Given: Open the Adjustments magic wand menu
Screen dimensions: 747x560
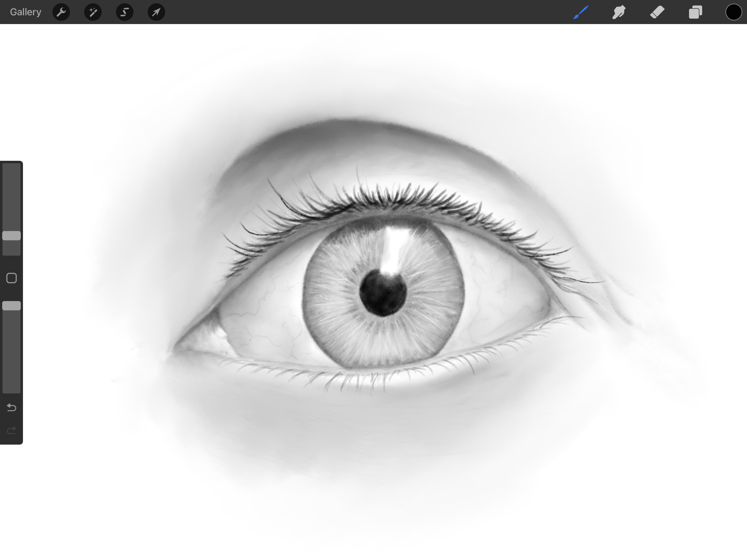Looking at the screenshot, I should coord(93,12).
